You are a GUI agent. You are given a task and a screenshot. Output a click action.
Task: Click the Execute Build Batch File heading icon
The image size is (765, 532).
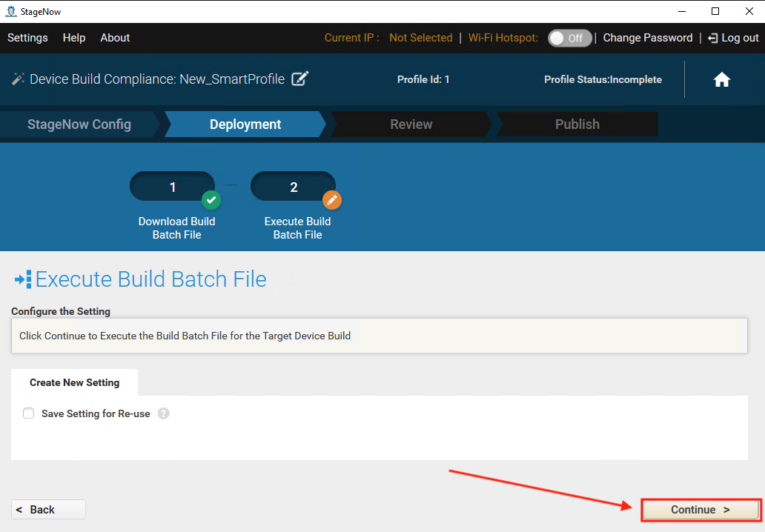[23, 279]
